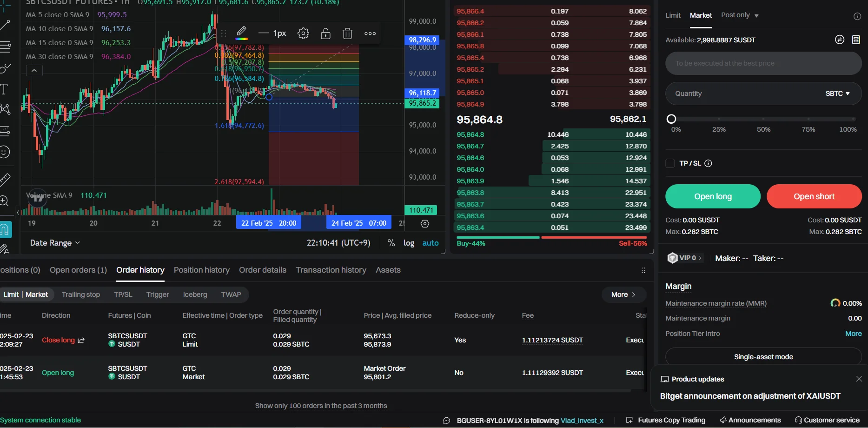
Task: Expand the More order history options
Action: (623, 294)
